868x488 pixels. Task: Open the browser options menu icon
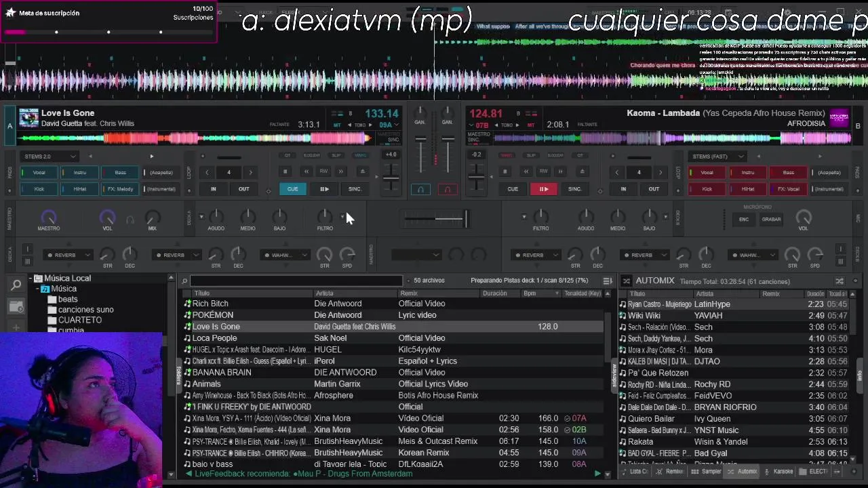pos(607,281)
